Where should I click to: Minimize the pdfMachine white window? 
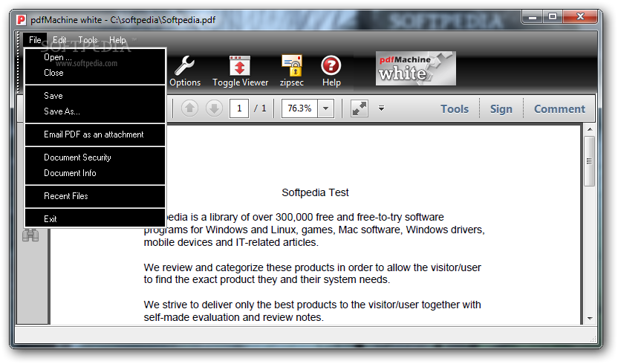tap(533, 17)
